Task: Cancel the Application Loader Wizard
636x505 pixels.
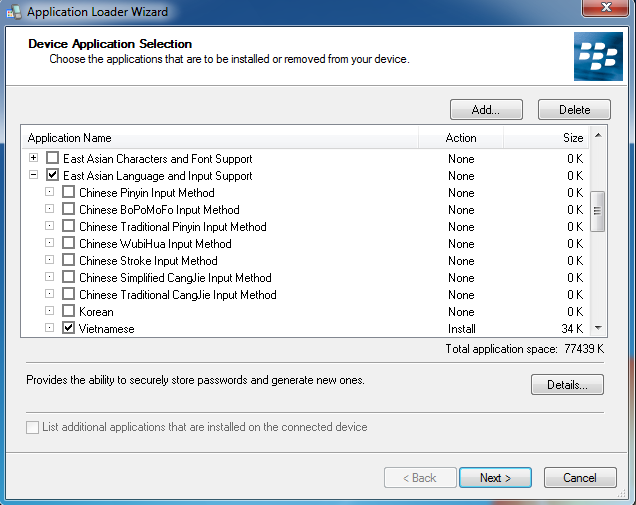Action: click(580, 478)
